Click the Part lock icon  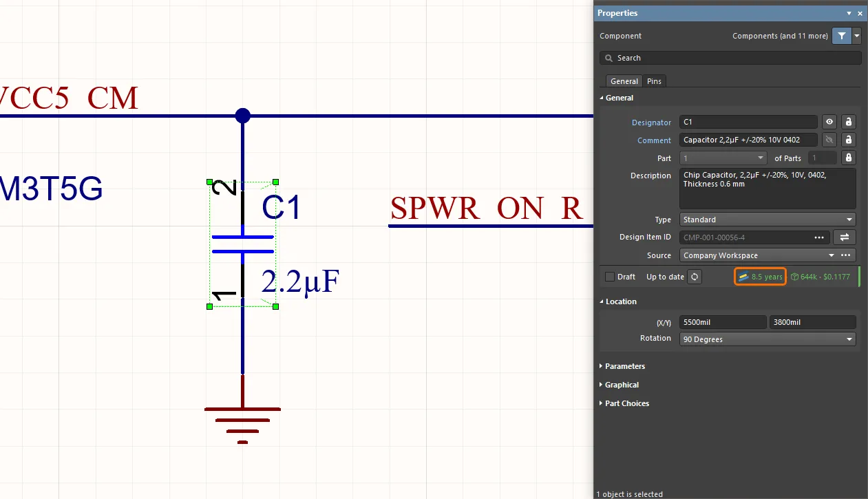[849, 158]
